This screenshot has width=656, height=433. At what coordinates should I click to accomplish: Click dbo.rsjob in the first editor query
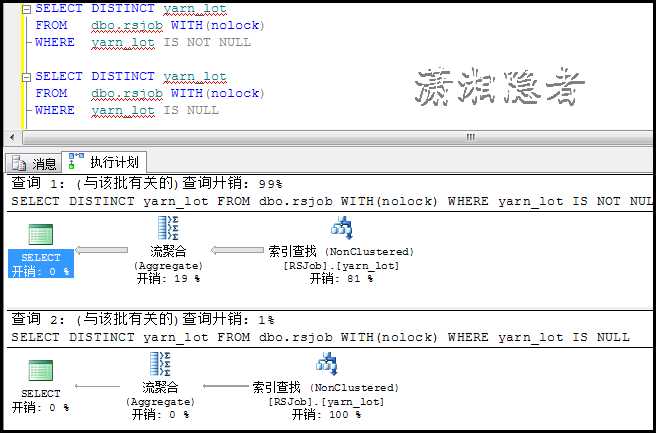pos(127,26)
